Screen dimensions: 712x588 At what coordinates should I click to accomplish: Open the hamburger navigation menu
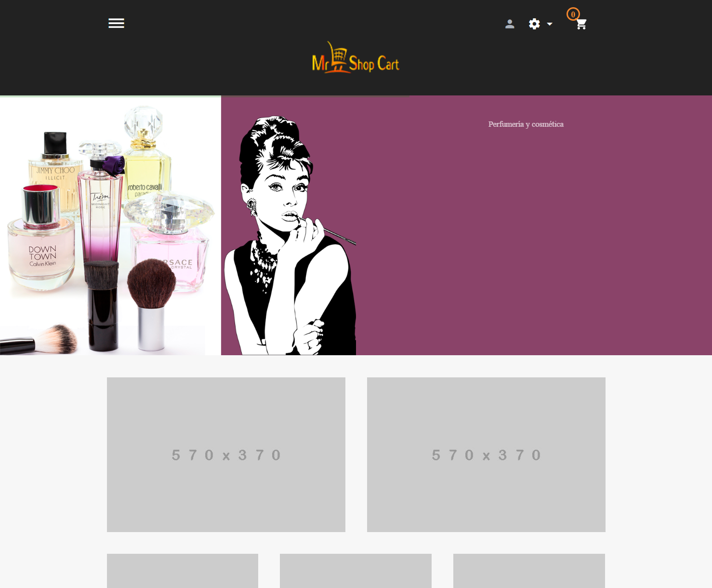pos(116,23)
